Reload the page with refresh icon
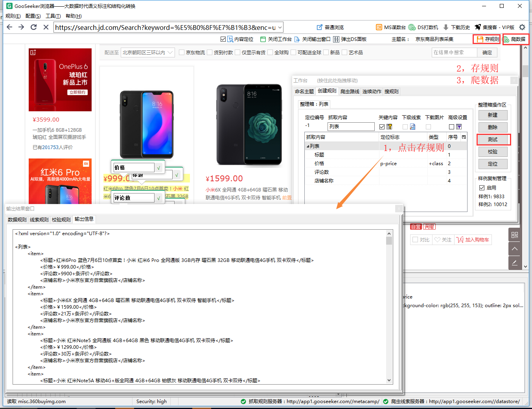 coord(33,27)
